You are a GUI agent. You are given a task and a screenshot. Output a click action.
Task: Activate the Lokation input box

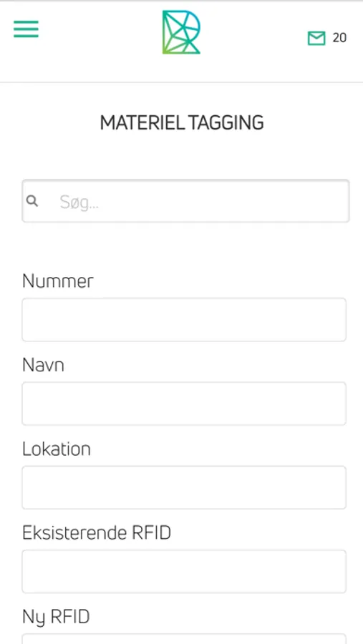pos(184,487)
